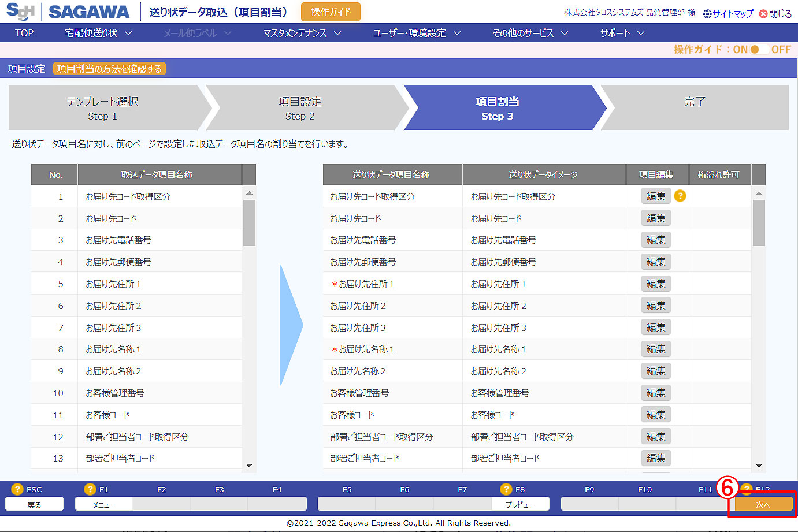Click the orange 操作ガイド button in the header
798x532 pixels.
pos(331,12)
